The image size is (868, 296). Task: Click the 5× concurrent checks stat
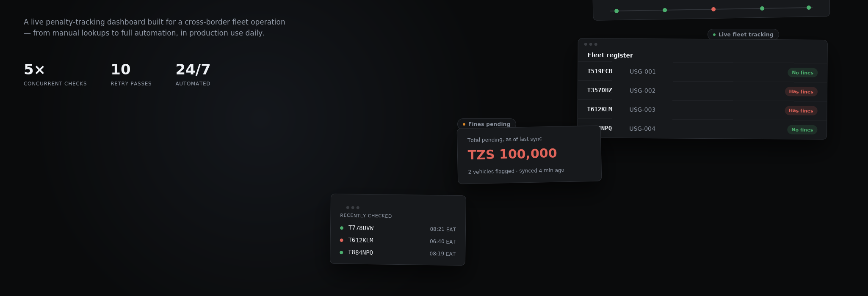point(55,74)
